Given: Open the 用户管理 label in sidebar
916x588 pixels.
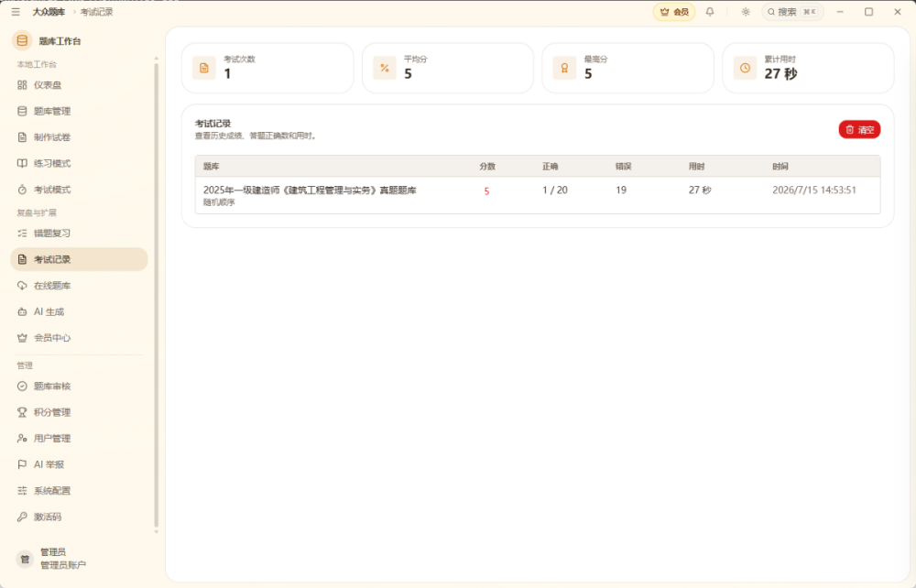Looking at the screenshot, I should 52,438.
